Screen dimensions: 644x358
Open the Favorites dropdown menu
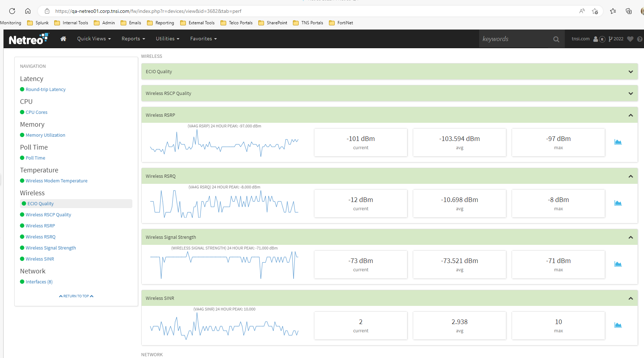tap(203, 39)
